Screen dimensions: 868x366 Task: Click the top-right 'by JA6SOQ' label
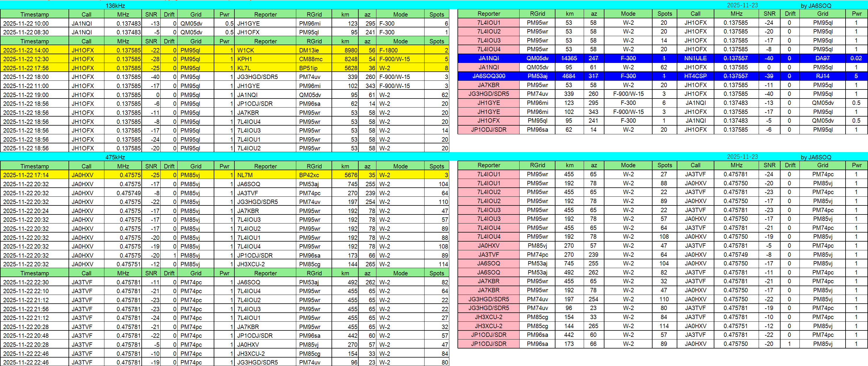tap(816, 6)
